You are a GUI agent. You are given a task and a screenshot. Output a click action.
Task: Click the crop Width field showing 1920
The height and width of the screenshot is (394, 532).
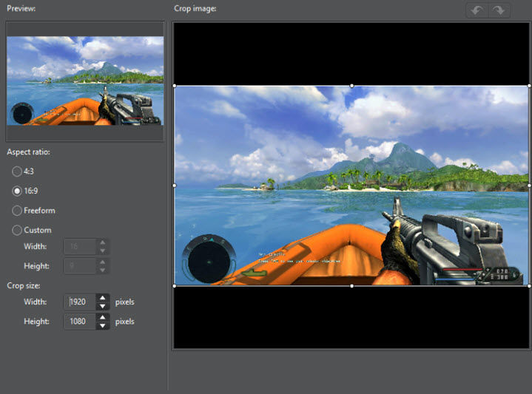tap(80, 302)
